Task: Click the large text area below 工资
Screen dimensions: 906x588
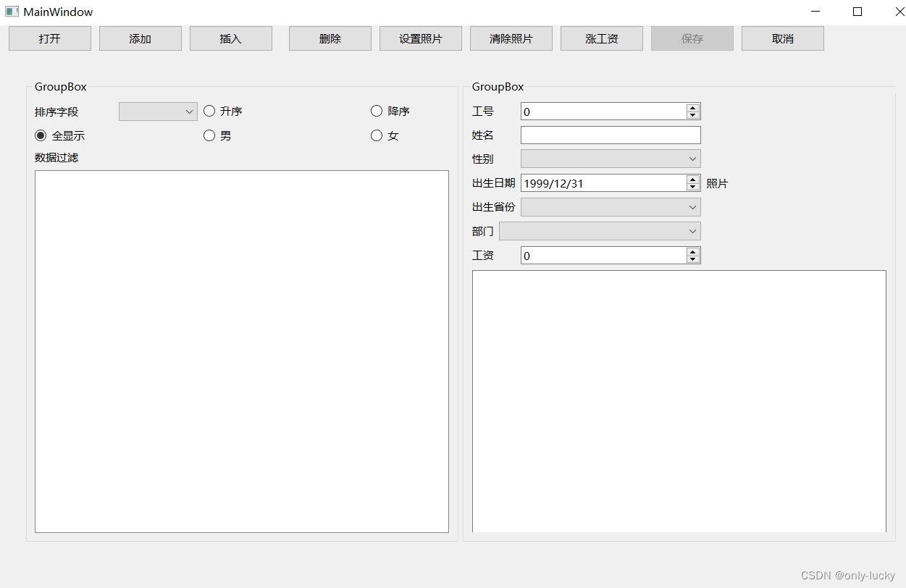Action: click(679, 401)
